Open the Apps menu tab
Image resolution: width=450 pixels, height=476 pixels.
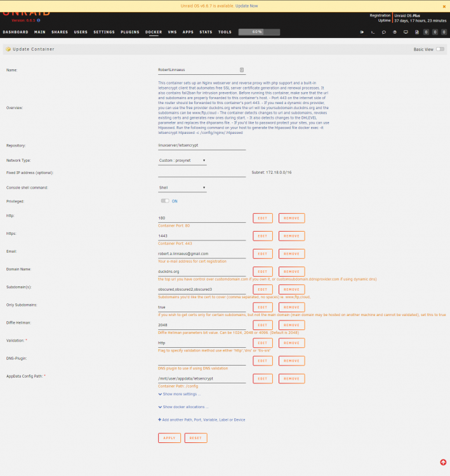point(188,32)
